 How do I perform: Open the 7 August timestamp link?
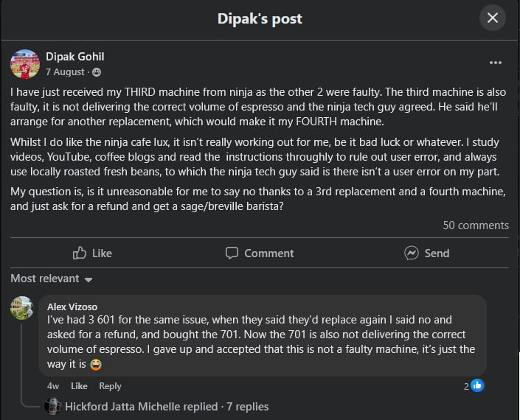[65, 72]
